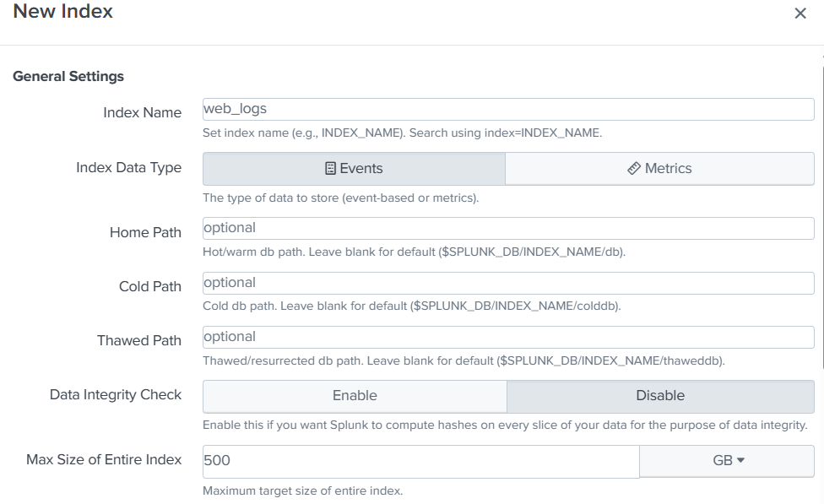824x504 pixels.
Task: Click the Max Size of Entire Index label
Action: tap(104, 460)
